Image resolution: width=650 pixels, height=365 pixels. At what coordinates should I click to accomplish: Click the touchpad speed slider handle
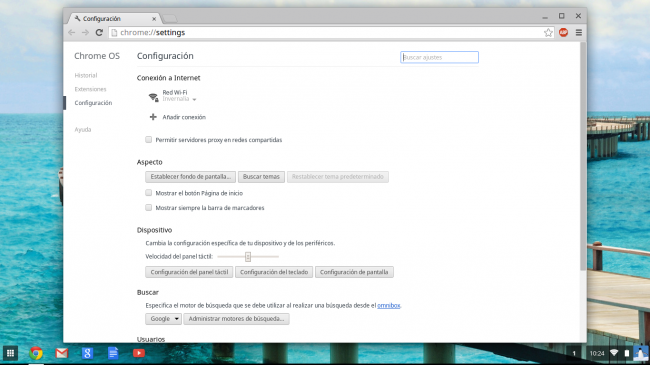coord(248,257)
